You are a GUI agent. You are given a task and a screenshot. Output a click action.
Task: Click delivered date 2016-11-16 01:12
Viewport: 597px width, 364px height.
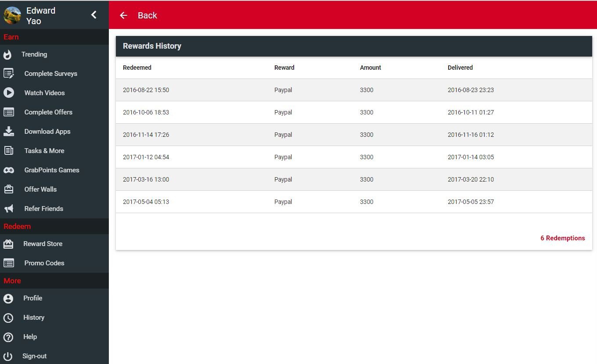pos(471,135)
